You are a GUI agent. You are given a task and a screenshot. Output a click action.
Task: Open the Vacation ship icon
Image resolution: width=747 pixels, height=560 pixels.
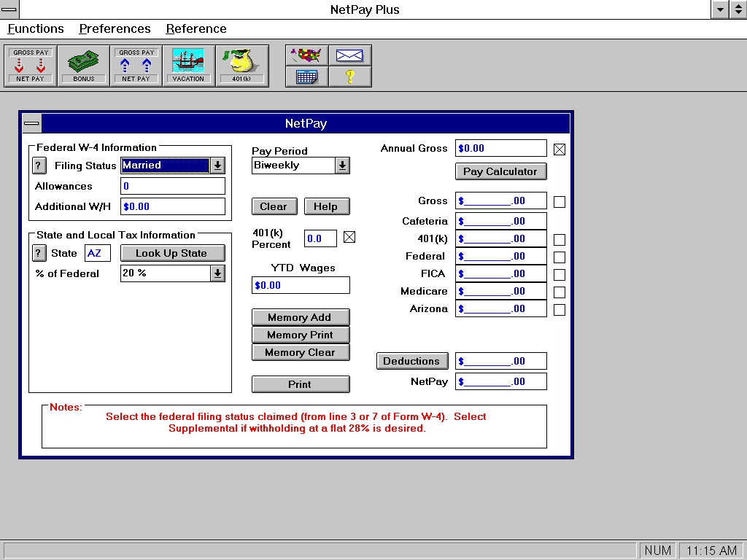pos(188,66)
